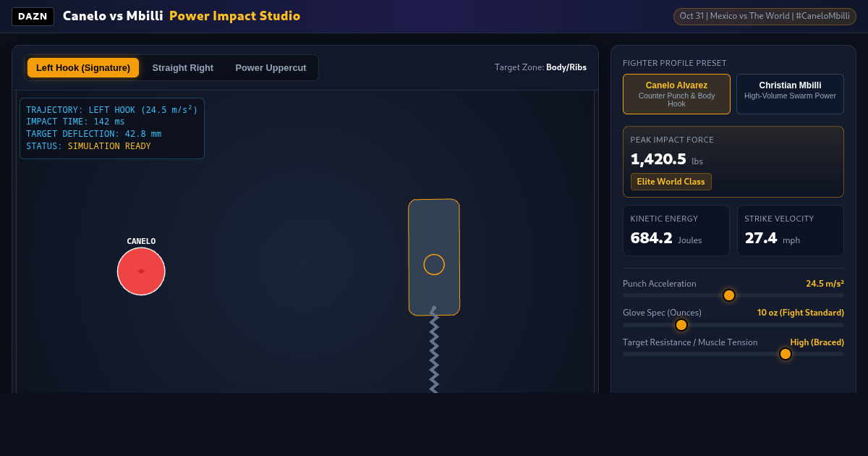Adjust the Target Resistance slider handle
Image resolution: width=868 pixels, height=456 pixels.
pos(786,354)
